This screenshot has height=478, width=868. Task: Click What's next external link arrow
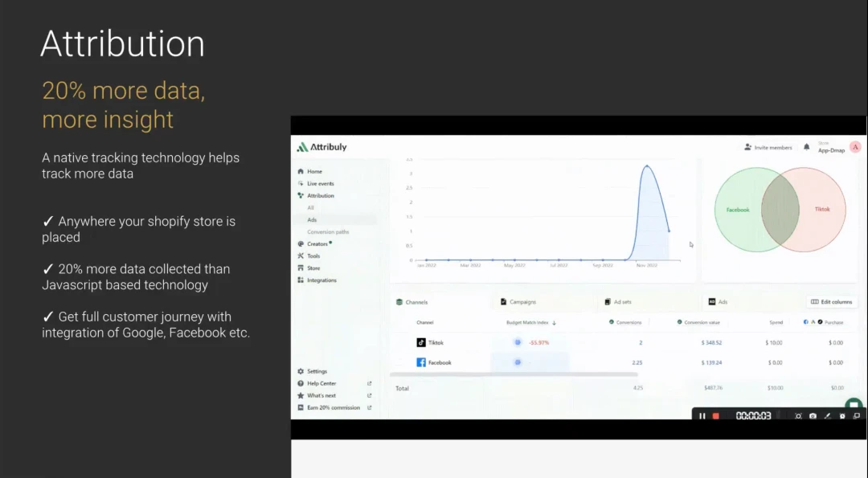(x=369, y=395)
